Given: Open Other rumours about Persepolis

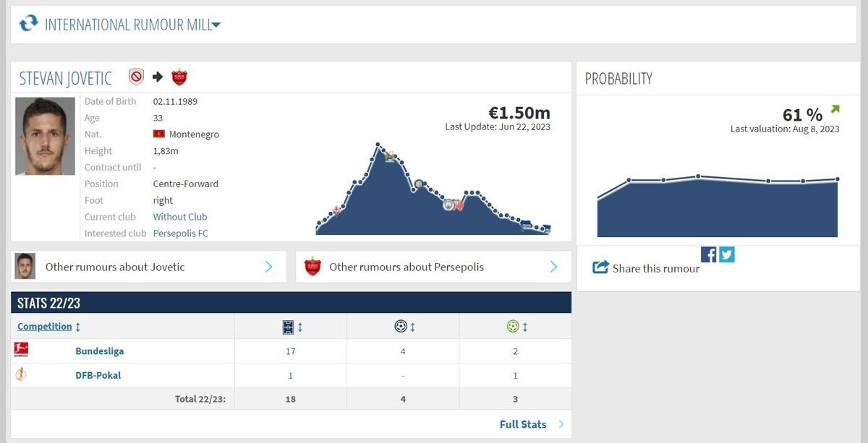Looking at the screenshot, I should point(433,267).
